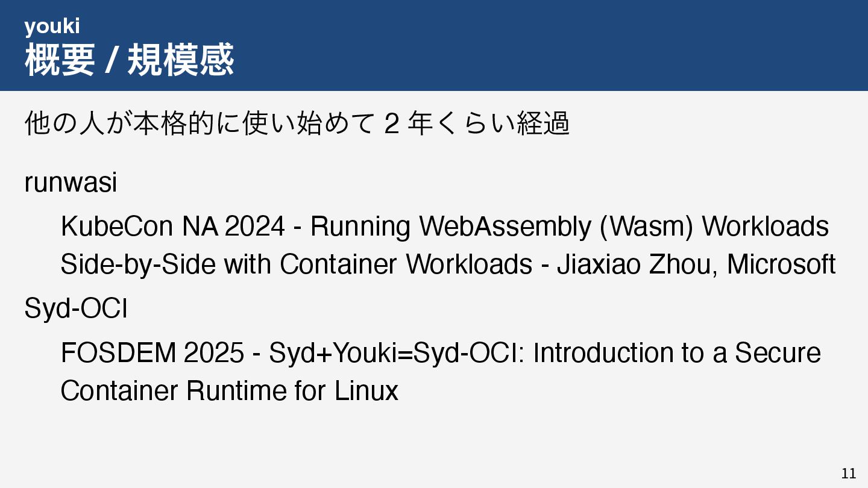Click '規模感' in the slide title
The image size is (868, 488).
[180, 60]
